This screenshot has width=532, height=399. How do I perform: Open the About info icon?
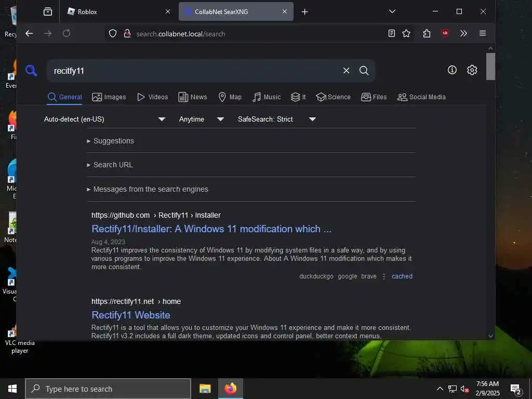(x=452, y=70)
